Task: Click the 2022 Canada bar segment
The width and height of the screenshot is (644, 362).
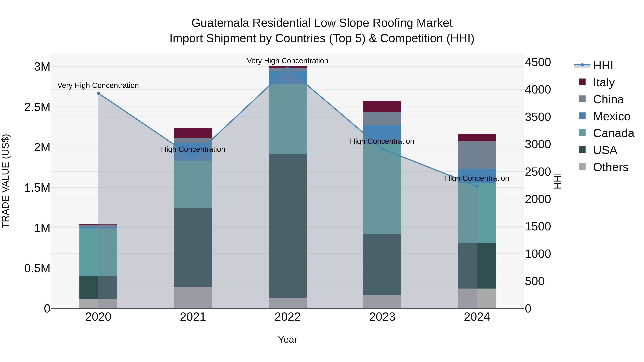Action: point(287,119)
